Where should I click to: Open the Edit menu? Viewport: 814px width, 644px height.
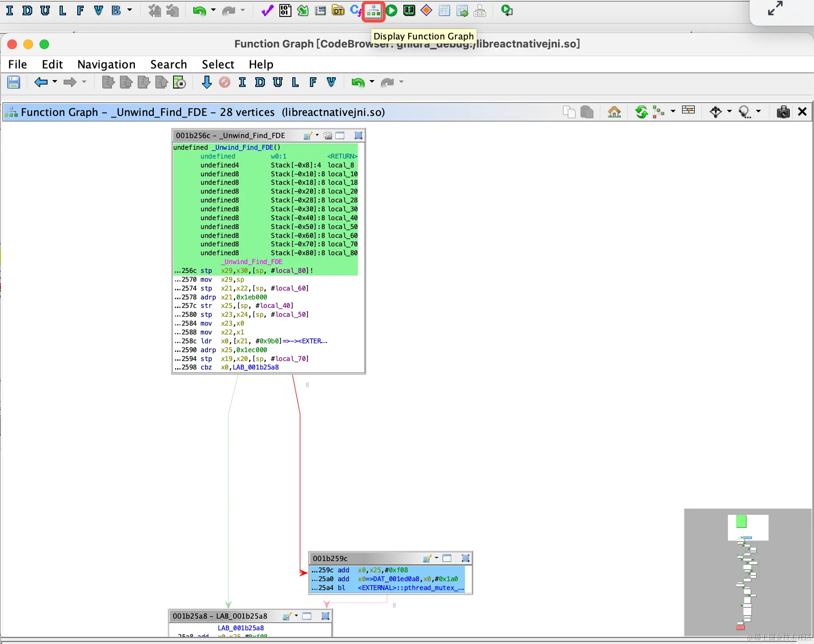(x=52, y=64)
